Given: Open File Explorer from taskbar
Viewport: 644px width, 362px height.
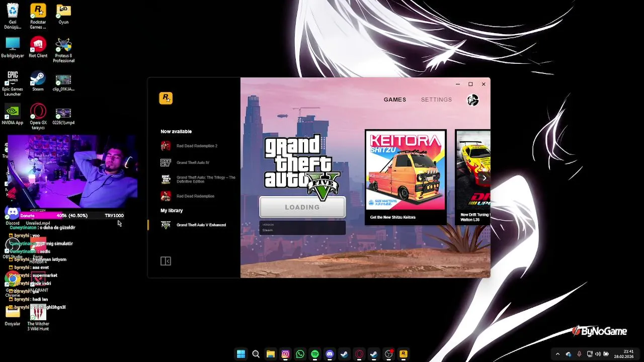Looking at the screenshot, I should tap(270, 354).
